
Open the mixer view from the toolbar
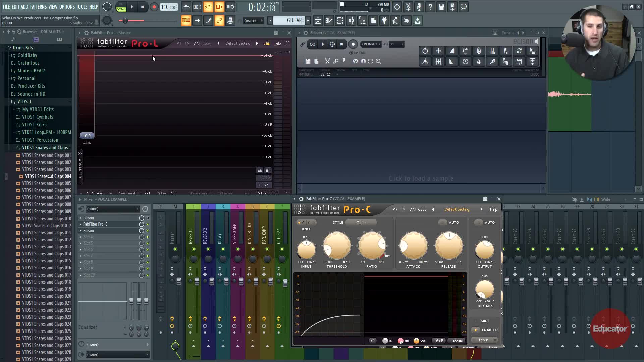click(351, 21)
